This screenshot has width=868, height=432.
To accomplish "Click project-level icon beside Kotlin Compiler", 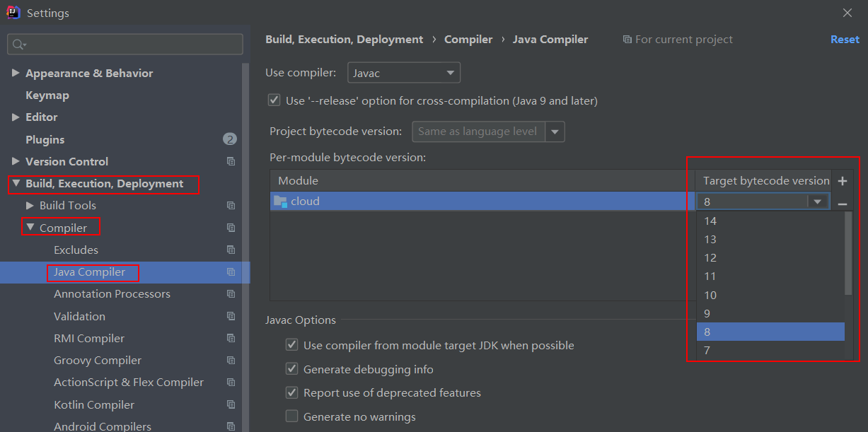I will 231,404.
